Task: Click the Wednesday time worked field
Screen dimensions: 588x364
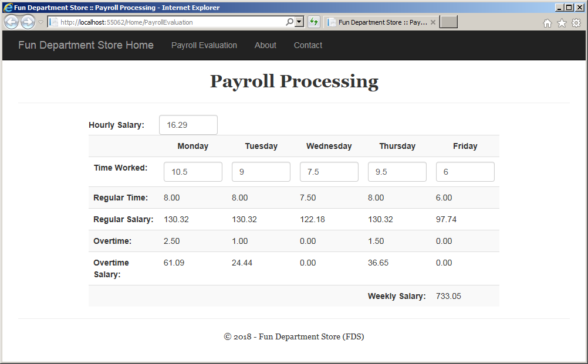Action: click(329, 172)
